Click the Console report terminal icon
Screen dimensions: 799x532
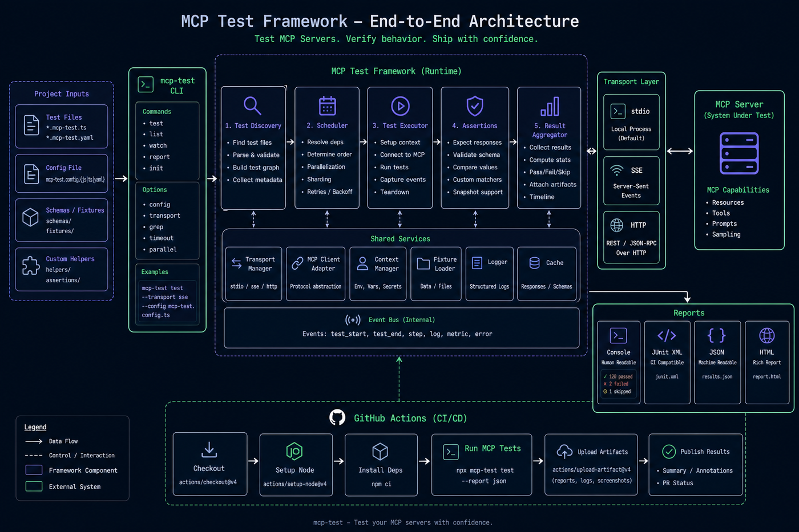[618, 335]
